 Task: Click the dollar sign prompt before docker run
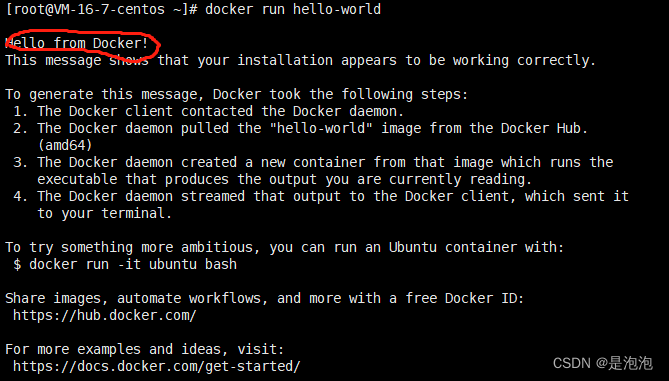pos(17,265)
